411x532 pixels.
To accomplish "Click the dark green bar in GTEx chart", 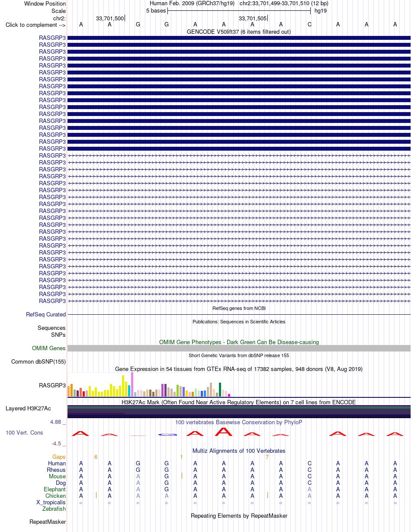I will coord(220,390).
